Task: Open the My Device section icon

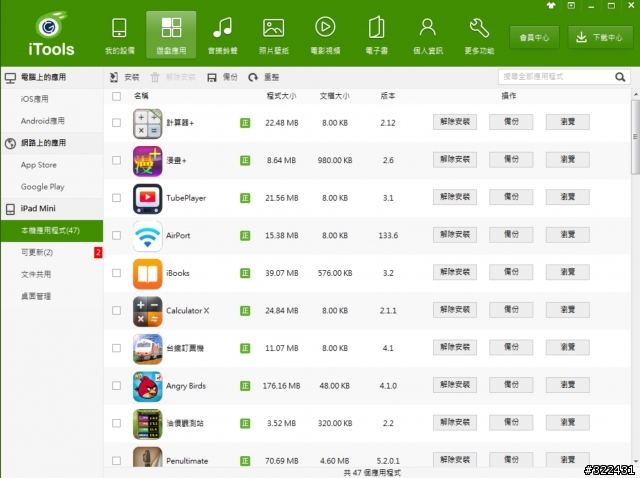Action: click(x=119, y=28)
